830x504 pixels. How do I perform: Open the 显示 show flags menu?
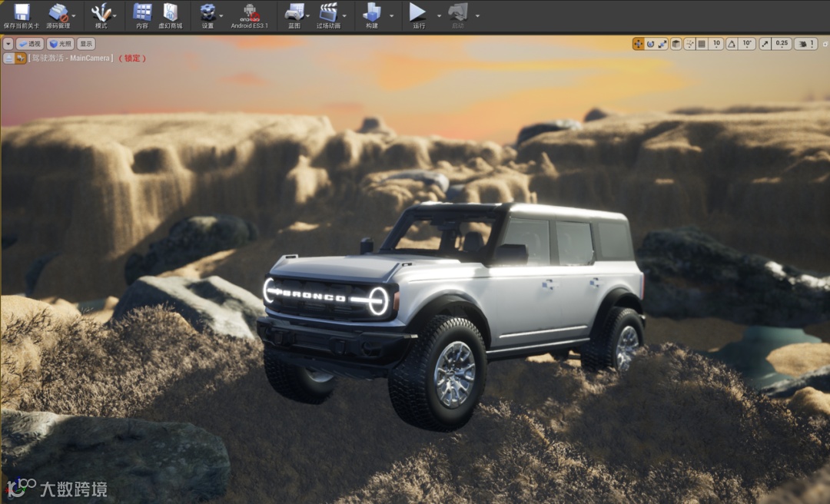pyautogui.click(x=86, y=44)
